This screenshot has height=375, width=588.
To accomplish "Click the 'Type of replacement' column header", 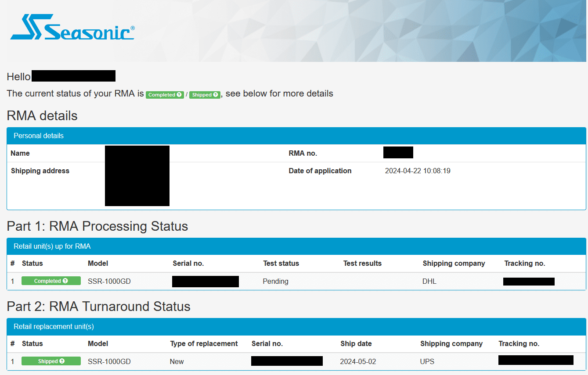I will [x=204, y=344].
